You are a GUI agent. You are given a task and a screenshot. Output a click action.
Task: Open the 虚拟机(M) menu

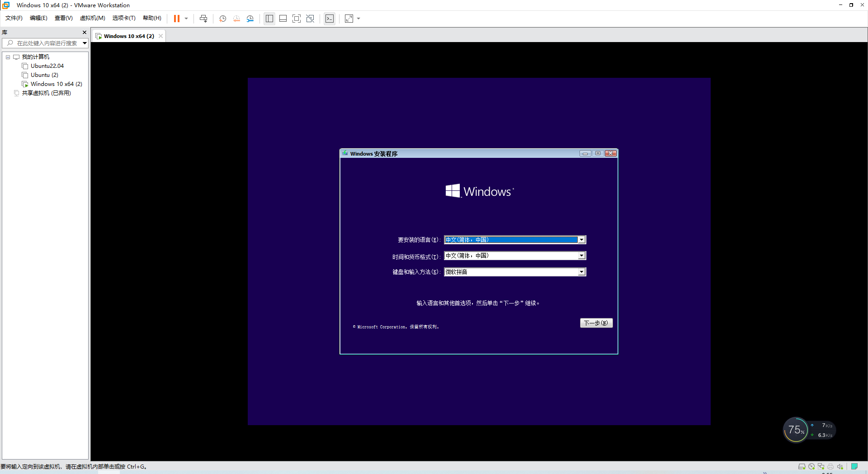click(x=93, y=18)
